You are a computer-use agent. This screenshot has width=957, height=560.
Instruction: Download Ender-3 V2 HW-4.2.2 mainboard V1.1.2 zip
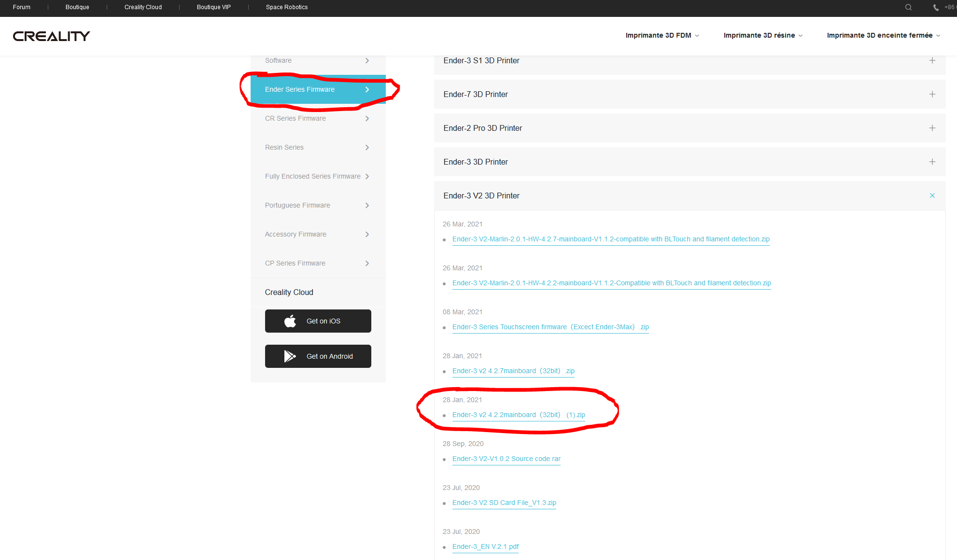[x=612, y=283]
